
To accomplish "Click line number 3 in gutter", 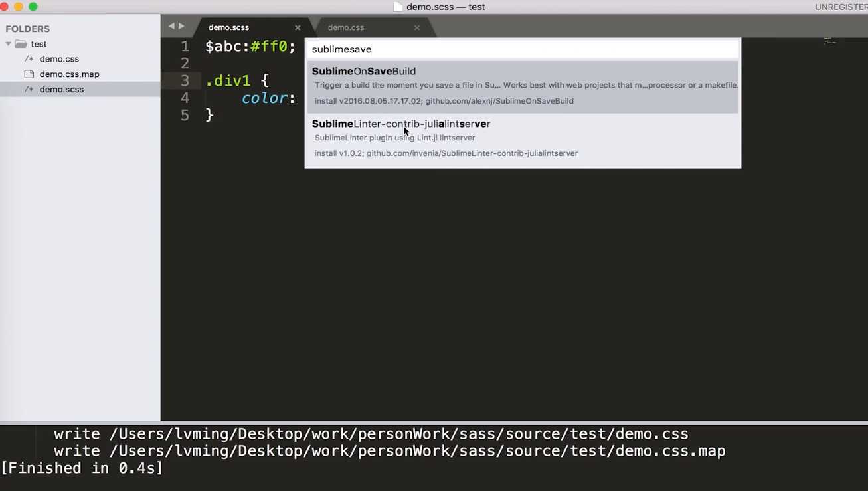I will click(x=185, y=81).
